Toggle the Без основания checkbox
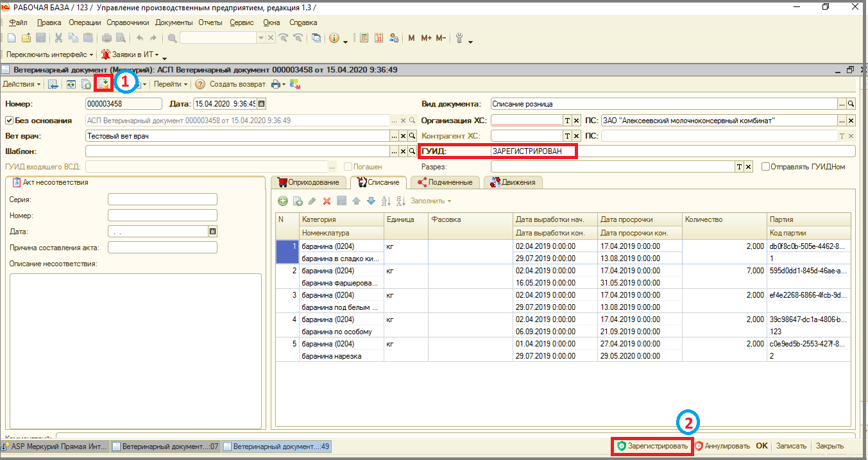Screen dimensions: 868x460 pyautogui.click(x=9, y=120)
